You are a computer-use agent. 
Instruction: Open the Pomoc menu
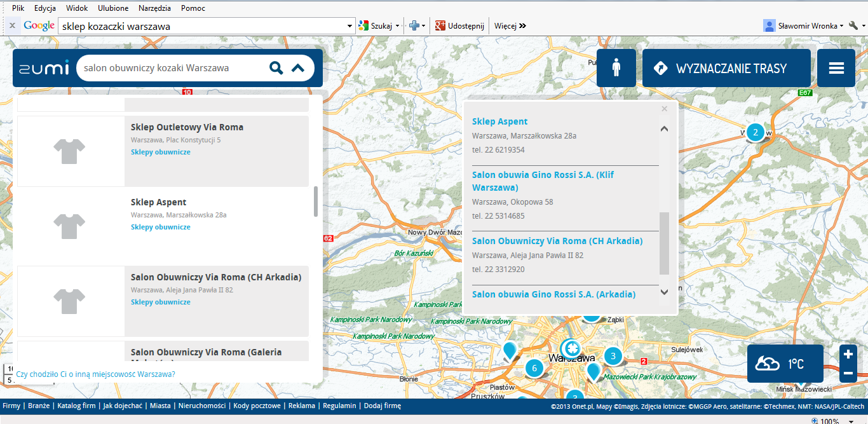point(193,8)
